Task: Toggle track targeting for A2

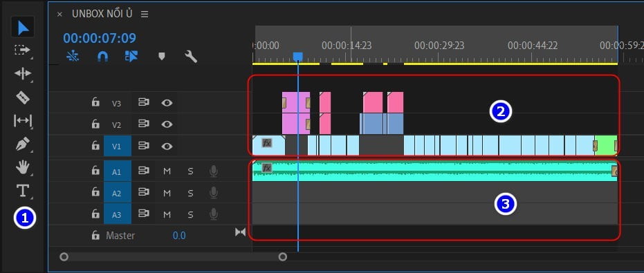Action: point(118,193)
